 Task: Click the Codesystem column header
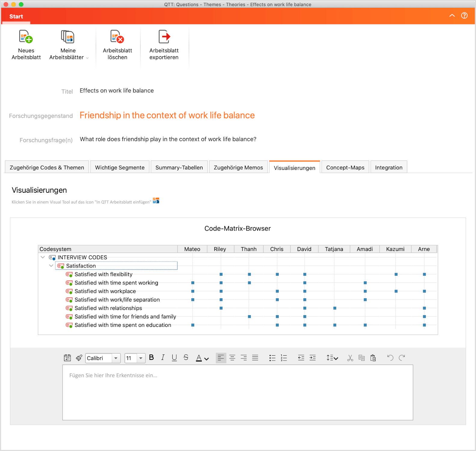[x=108, y=249]
